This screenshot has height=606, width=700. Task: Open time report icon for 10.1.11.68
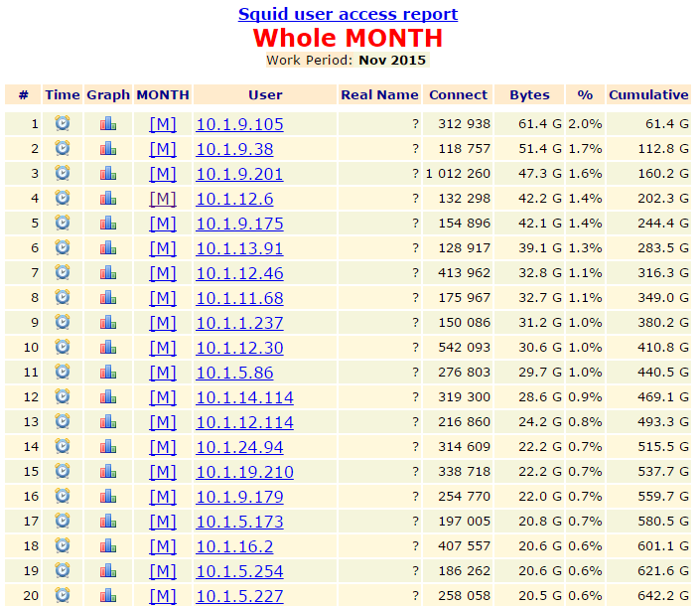pos(63,297)
